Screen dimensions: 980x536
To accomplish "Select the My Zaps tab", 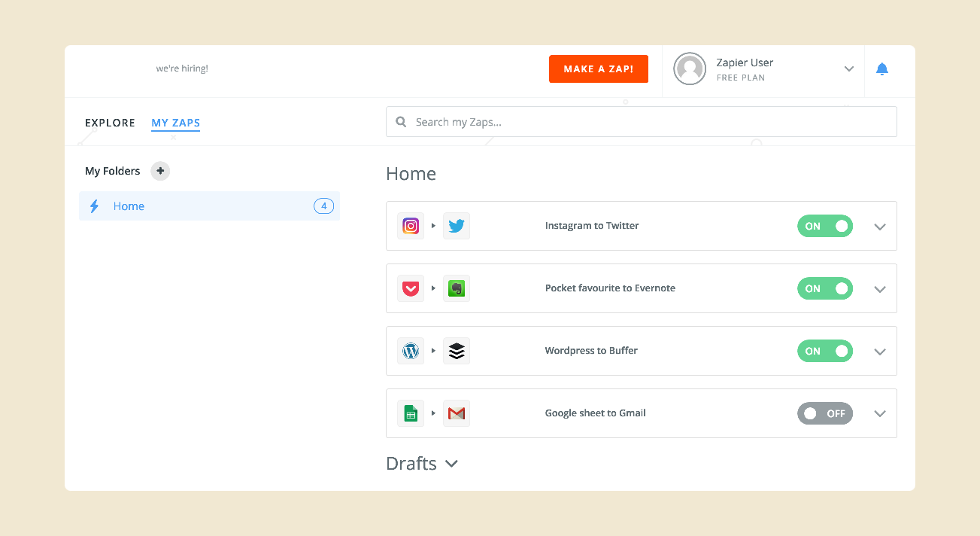I will 176,123.
